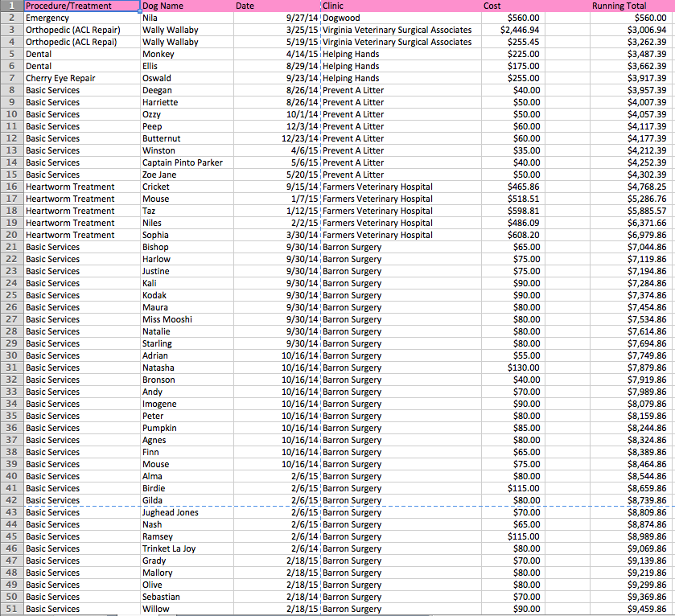Click the Dogwood clinic cell

(401, 18)
